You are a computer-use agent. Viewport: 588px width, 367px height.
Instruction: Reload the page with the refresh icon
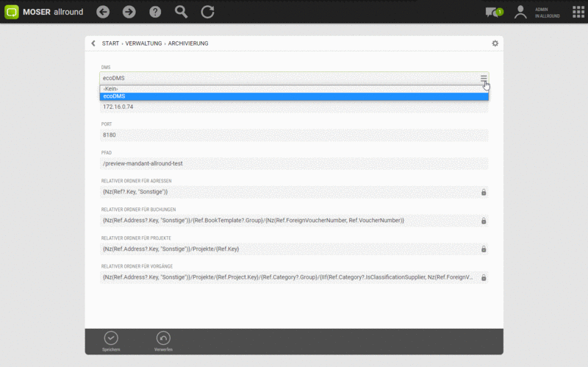(x=207, y=12)
